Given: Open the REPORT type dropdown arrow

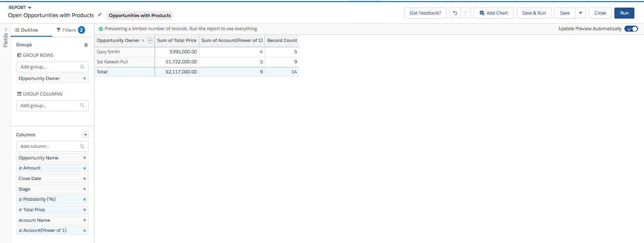Looking at the screenshot, I should (x=30, y=8).
